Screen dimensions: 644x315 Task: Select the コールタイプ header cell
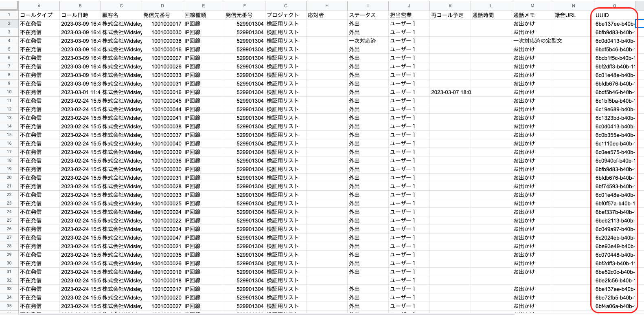[x=39, y=15]
